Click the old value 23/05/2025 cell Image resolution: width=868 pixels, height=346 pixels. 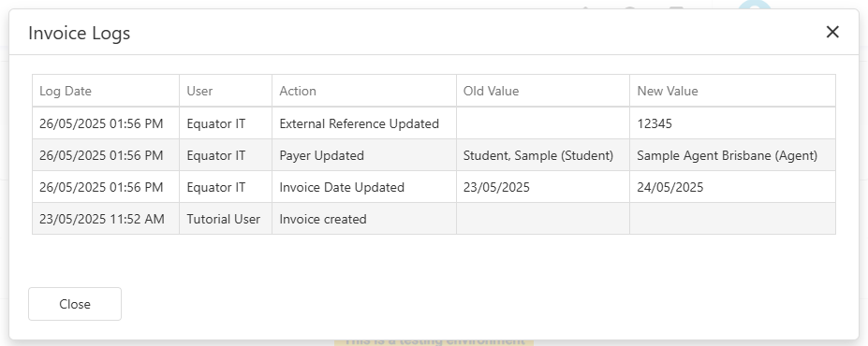pos(543,187)
